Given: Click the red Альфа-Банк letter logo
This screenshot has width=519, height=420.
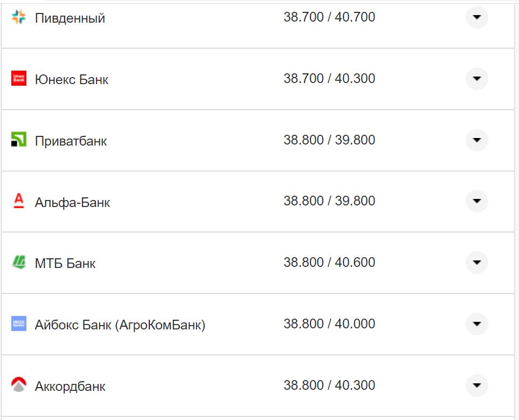Looking at the screenshot, I should [19, 202].
